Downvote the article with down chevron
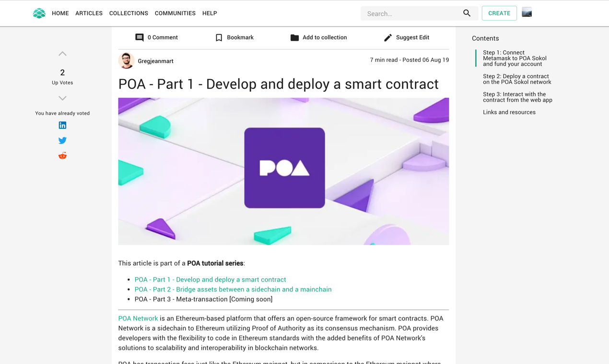 (62, 98)
